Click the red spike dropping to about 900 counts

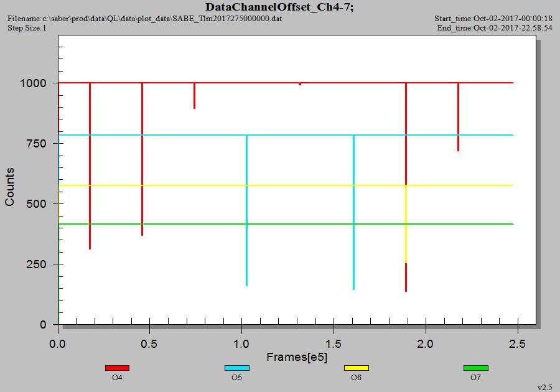coord(194,96)
